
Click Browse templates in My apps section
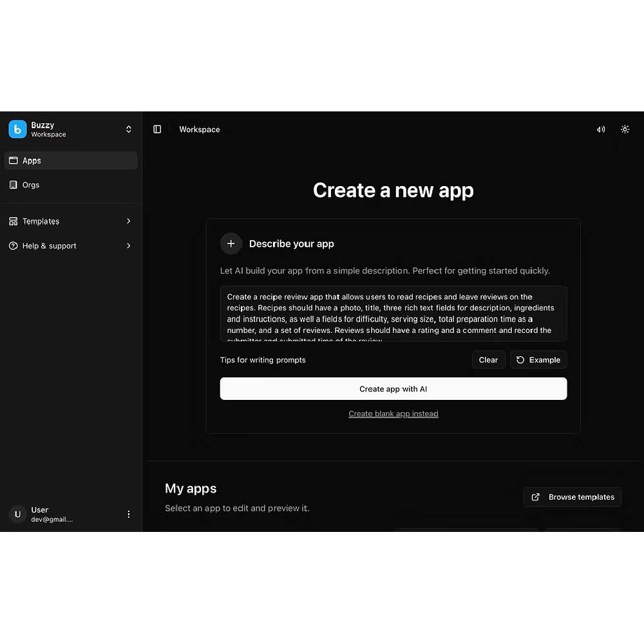(572, 497)
